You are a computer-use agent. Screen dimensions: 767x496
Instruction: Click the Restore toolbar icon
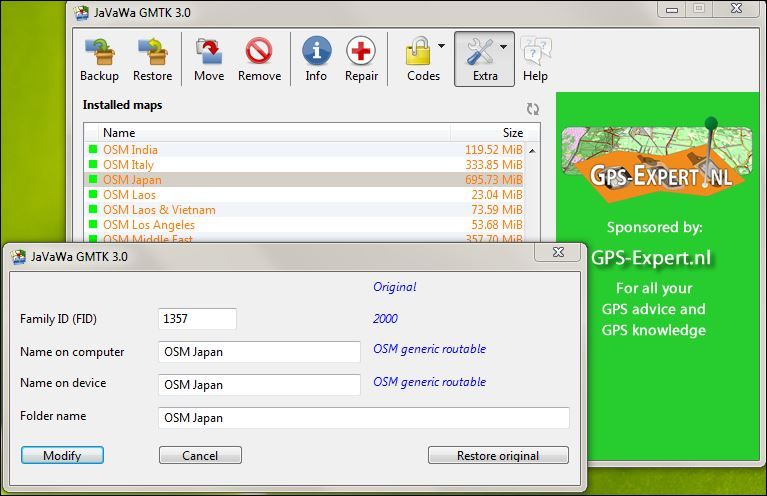tap(153, 59)
